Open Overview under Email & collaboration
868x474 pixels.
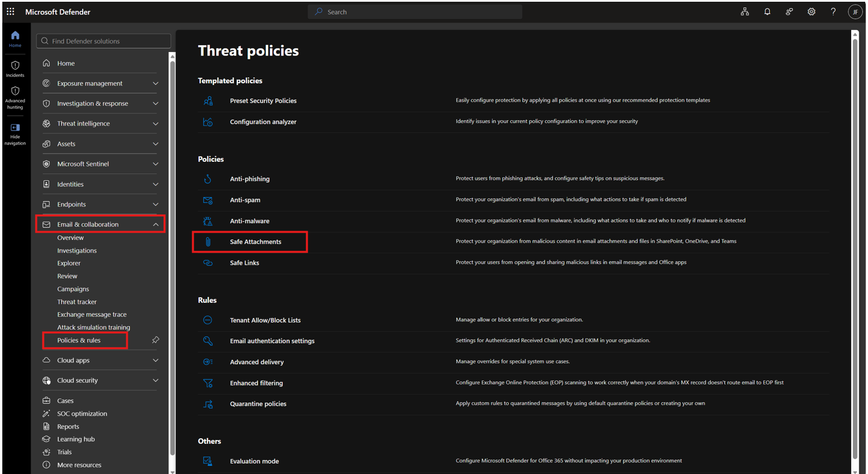coord(71,238)
